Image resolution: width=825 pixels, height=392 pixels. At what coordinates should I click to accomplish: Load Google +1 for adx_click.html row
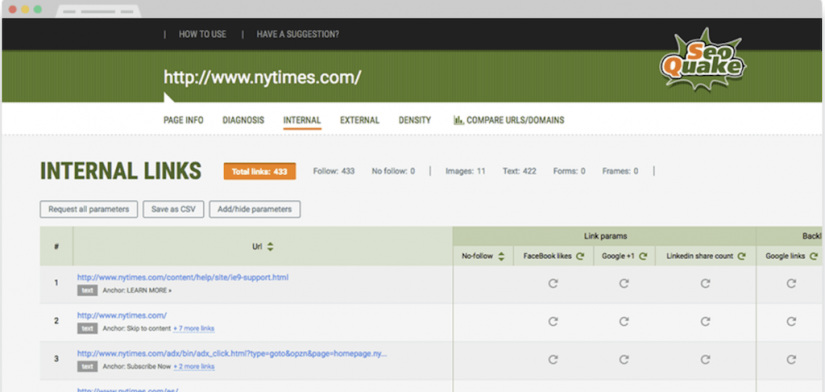tap(624, 359)
